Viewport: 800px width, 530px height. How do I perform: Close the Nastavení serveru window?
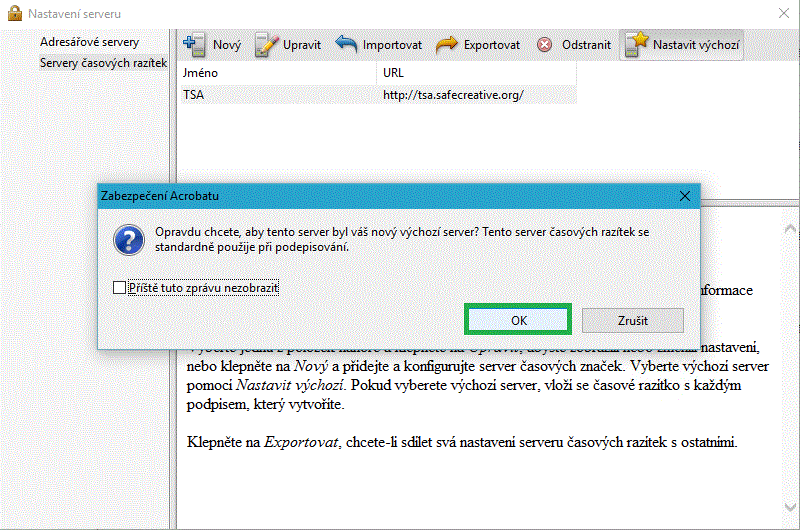(x=781, y=13)
